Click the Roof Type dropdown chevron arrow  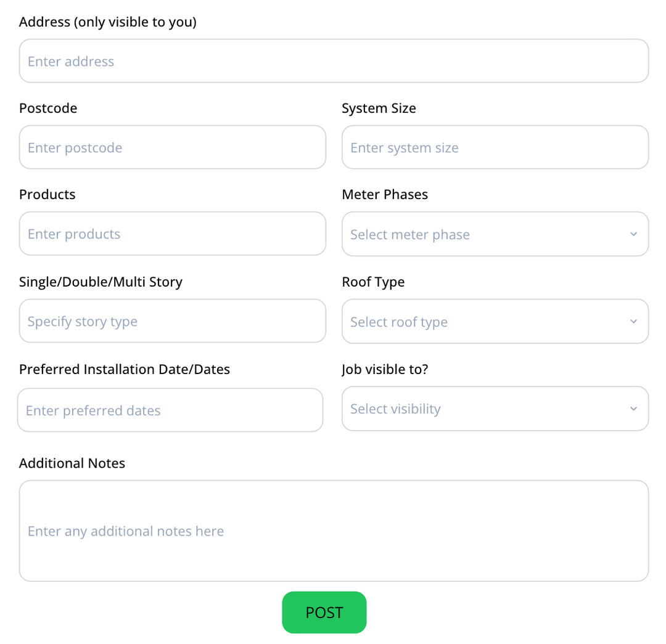click(x=633, y=322)
